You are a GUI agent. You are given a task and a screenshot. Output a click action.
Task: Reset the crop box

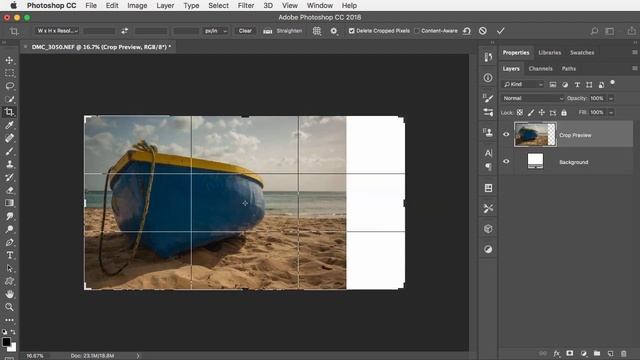coord(467,31)
